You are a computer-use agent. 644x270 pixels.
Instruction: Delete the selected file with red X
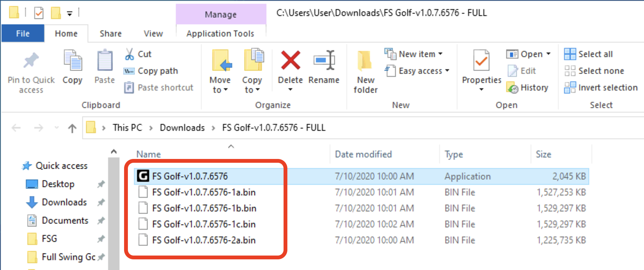tap(290, 60)
